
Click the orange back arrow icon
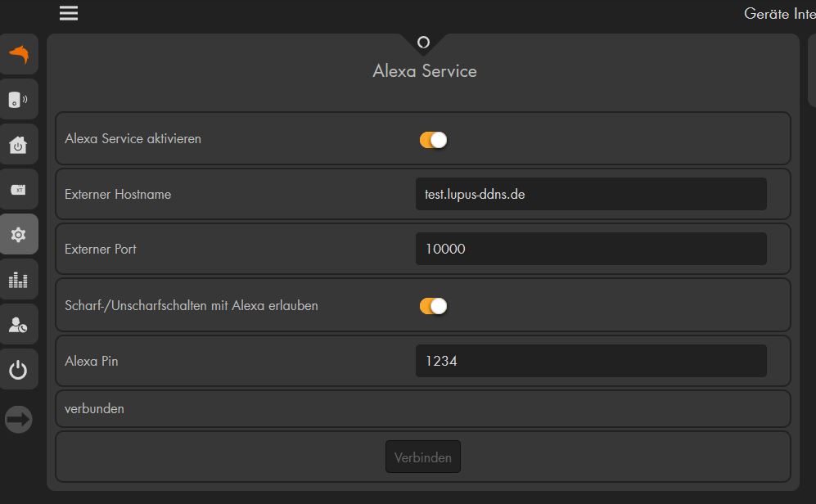click(19, 54)
